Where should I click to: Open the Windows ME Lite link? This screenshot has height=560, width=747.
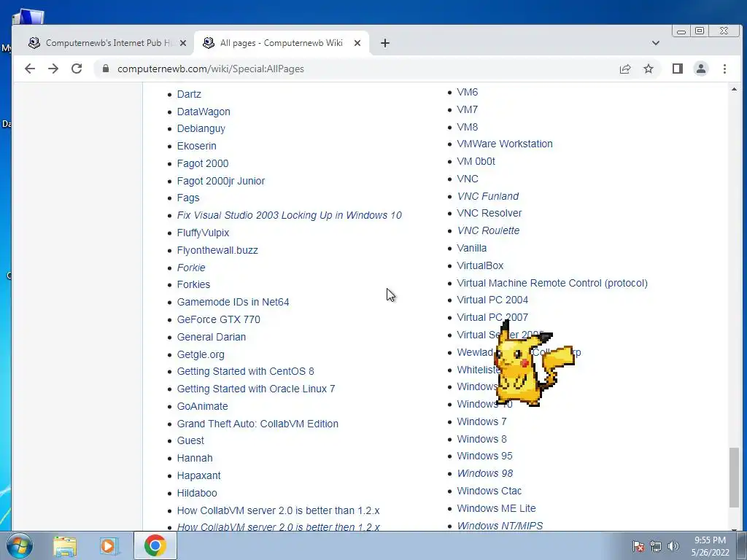coord(496,508)
